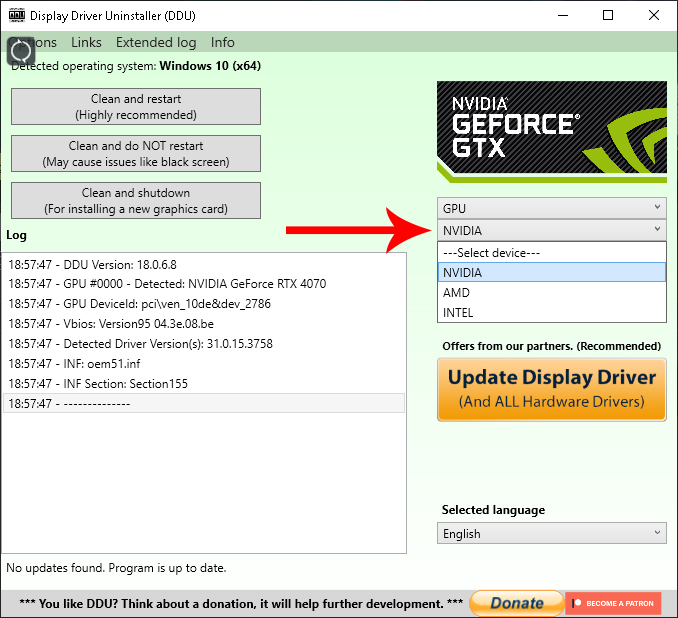Select log line 'DDU Version: 18.0.6.8'
This screenshot has width=678, height=618.
point(204,265)
